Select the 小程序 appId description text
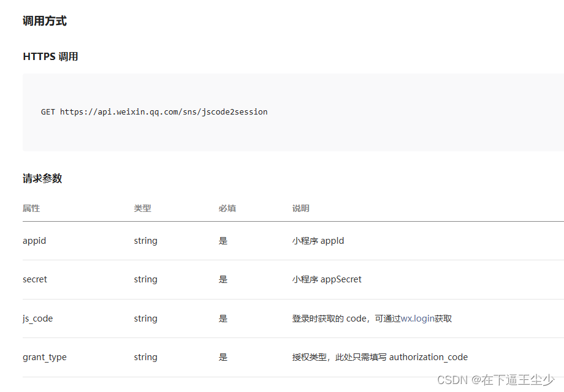Image resolution: width=564 pixels, height=392 pixels. pos(318,240)
